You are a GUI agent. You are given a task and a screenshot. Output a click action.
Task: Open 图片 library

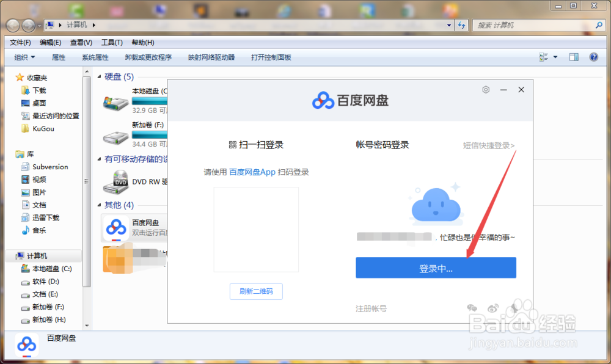pyautogui.click(x=39, y=192)
